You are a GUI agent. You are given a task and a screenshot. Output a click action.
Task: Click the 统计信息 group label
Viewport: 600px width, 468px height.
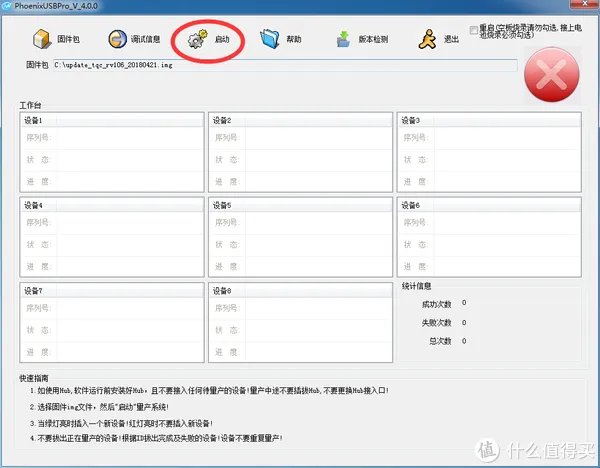(416, 286)
